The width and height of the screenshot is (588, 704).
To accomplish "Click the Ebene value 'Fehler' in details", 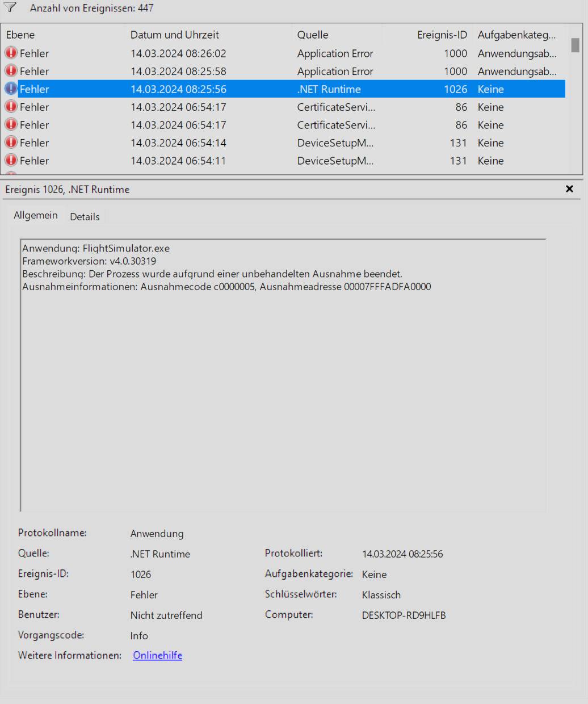I will (x=144, y=595).
